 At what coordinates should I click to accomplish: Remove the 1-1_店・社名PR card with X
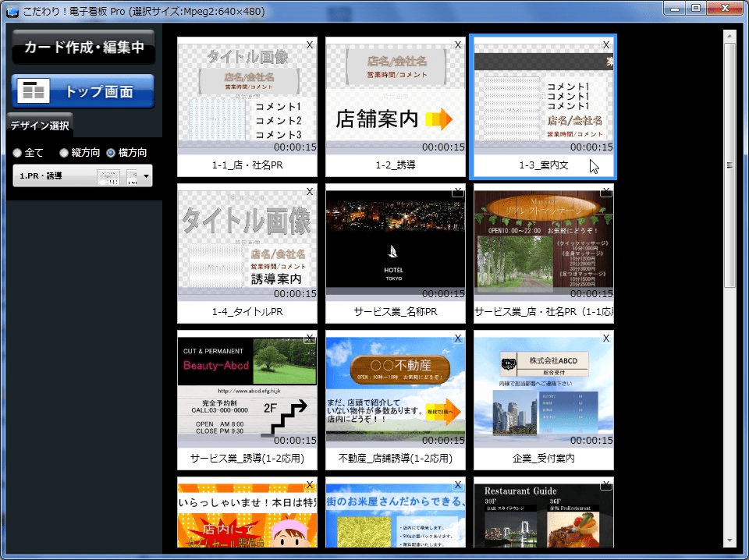tap(310, 45)
